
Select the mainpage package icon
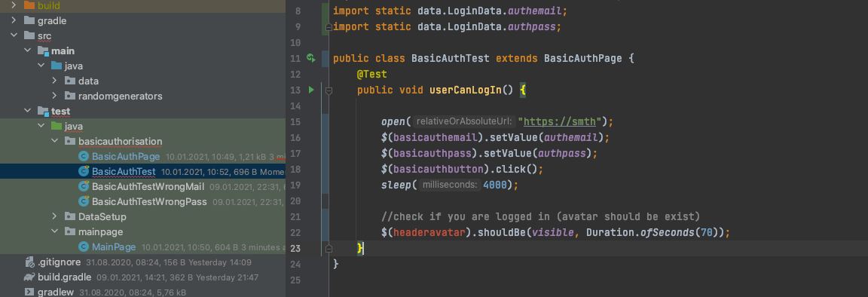[70, 231]
